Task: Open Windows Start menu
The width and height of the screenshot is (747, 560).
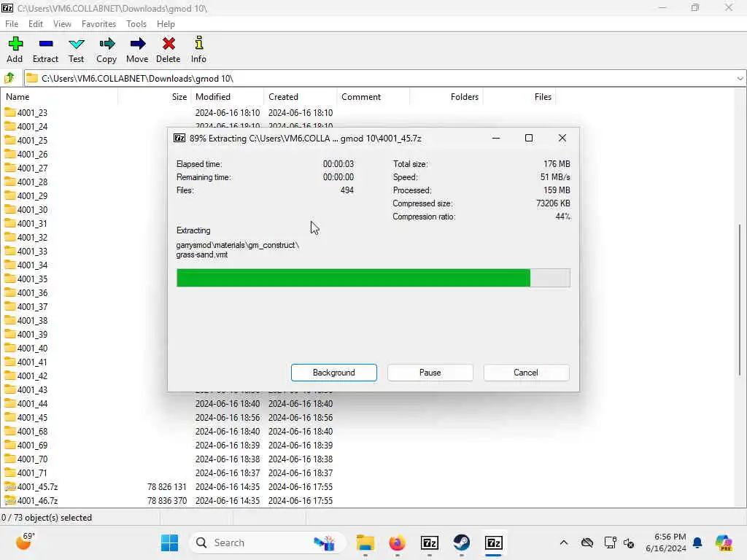Action: (x=169, y=542)
